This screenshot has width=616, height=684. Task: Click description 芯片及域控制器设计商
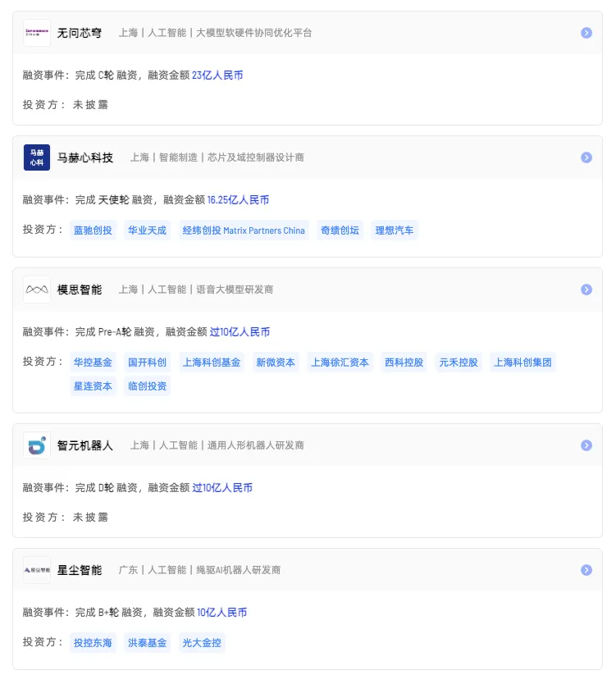[256, 157]
